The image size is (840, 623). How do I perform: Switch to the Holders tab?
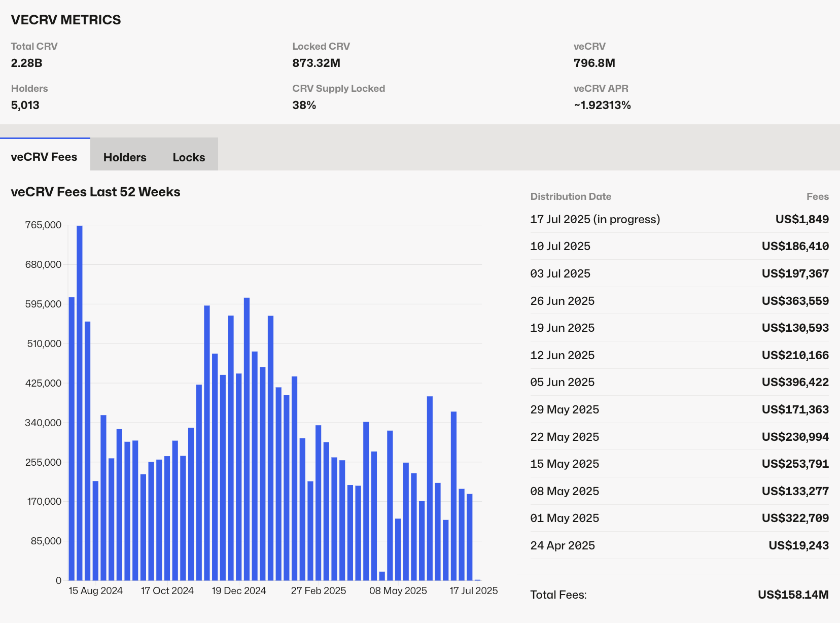[125, 157]
